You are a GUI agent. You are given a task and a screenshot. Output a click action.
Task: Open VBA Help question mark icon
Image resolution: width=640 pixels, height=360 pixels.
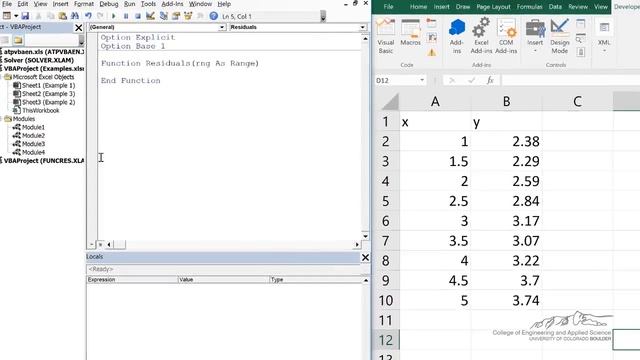(x=213, y=16)
